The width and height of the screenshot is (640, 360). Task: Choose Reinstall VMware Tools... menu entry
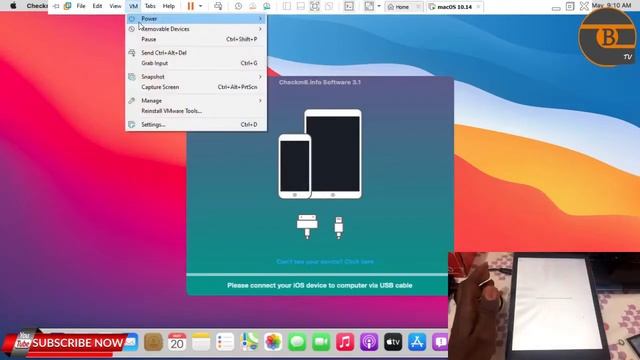tap(196, 111)
